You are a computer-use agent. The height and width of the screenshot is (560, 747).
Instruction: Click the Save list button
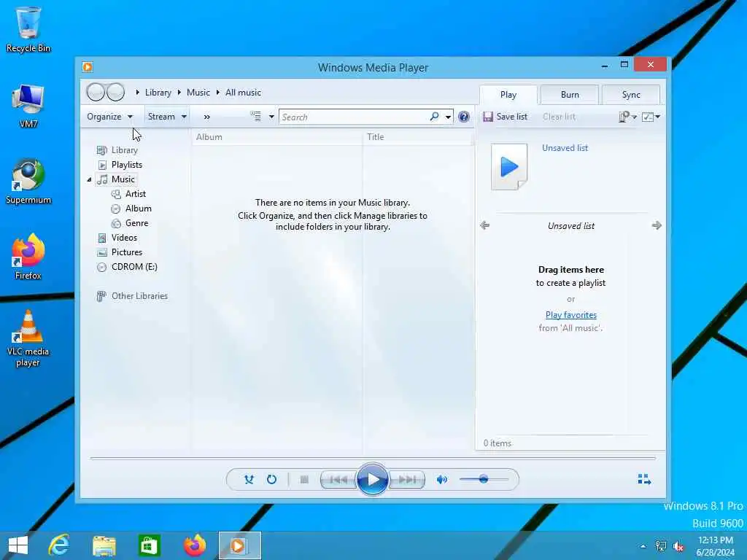(505, 117)
